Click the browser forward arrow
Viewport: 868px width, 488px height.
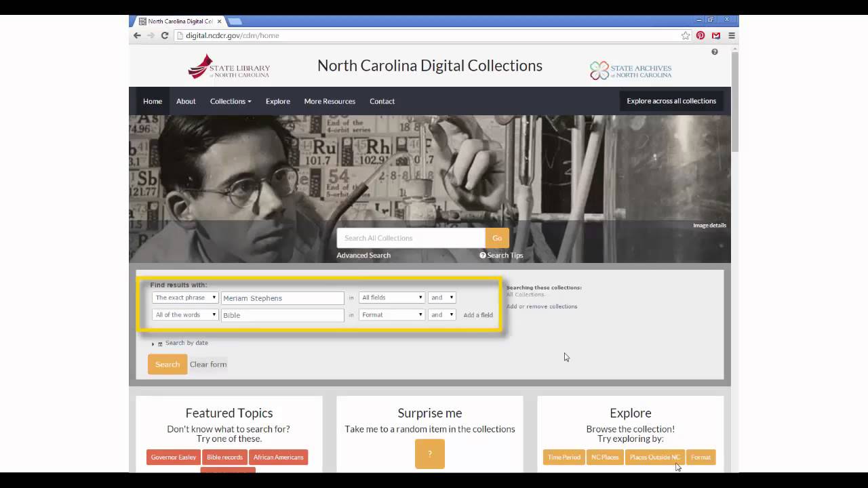coord(151,35)
